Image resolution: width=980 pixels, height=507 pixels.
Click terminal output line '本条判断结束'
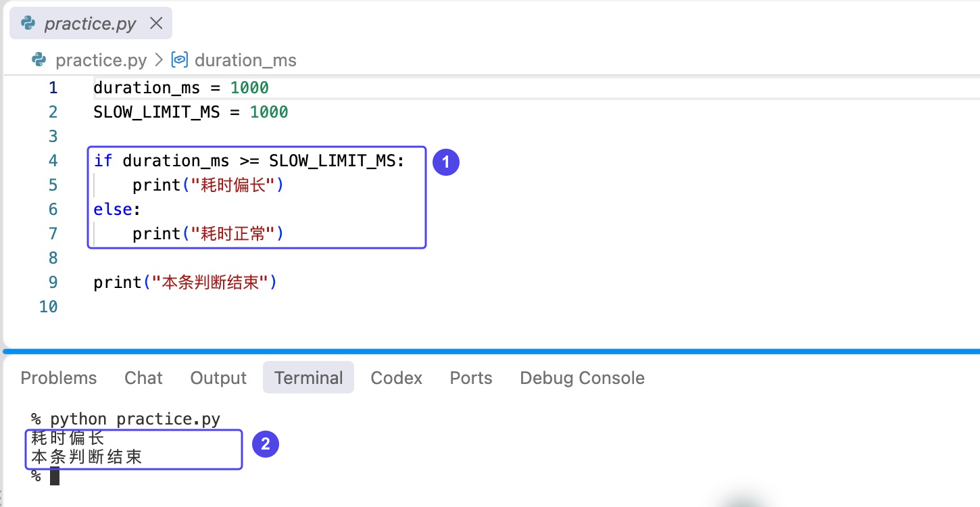(87, 457)
